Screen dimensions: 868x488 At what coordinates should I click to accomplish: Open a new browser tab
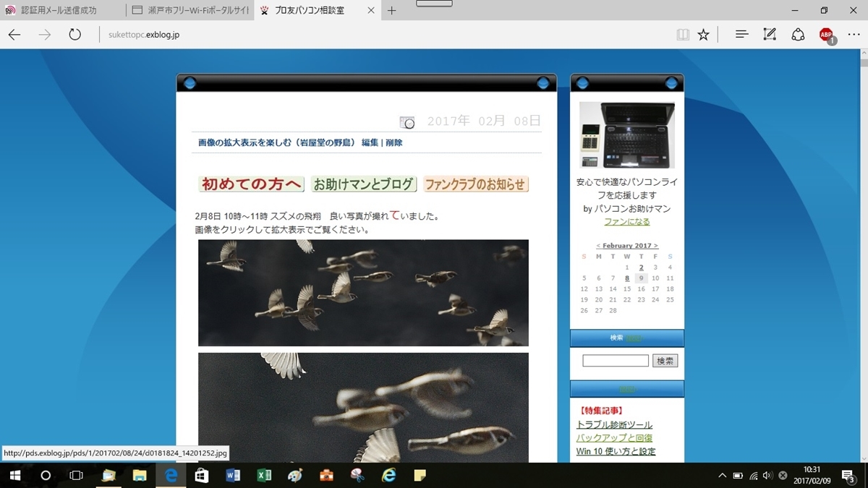point(392,11)
